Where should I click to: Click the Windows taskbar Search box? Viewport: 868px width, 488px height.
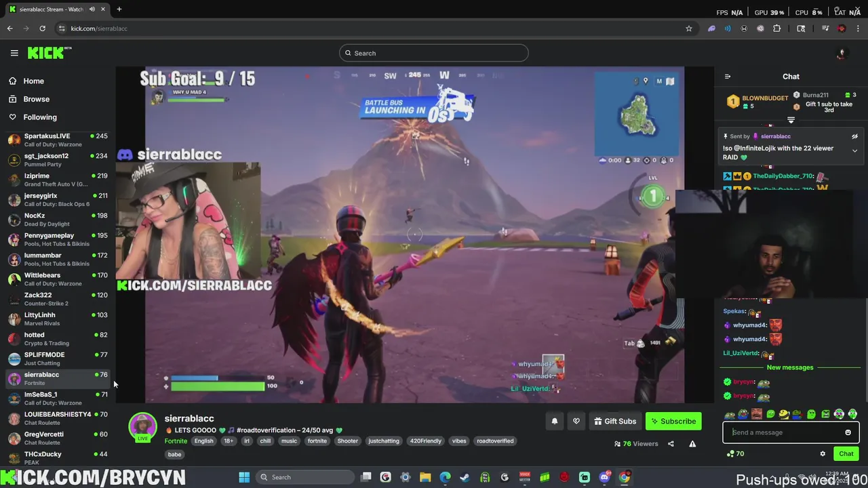pos(304,477)
